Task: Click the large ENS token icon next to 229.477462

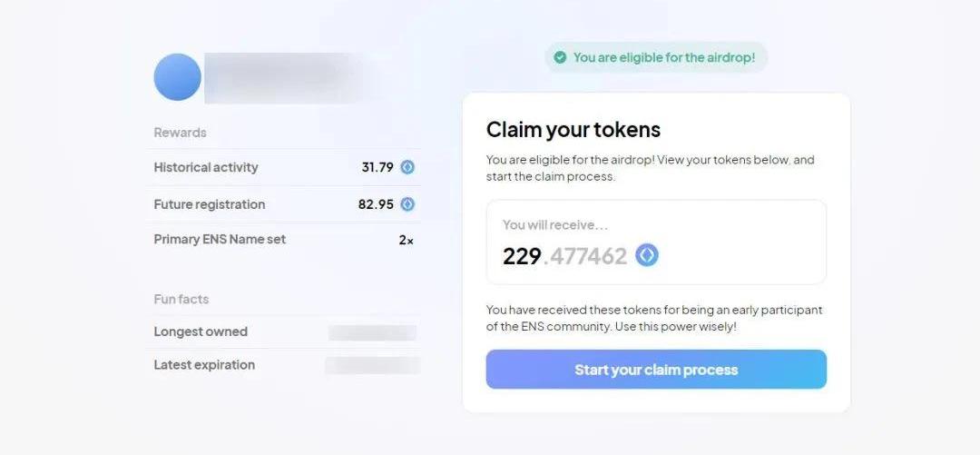Action: 647,255
